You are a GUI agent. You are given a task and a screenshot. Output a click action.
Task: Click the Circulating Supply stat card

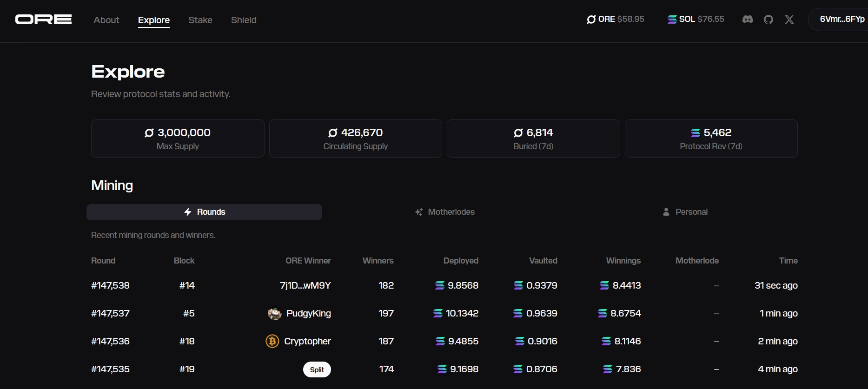tap(355, 138)
